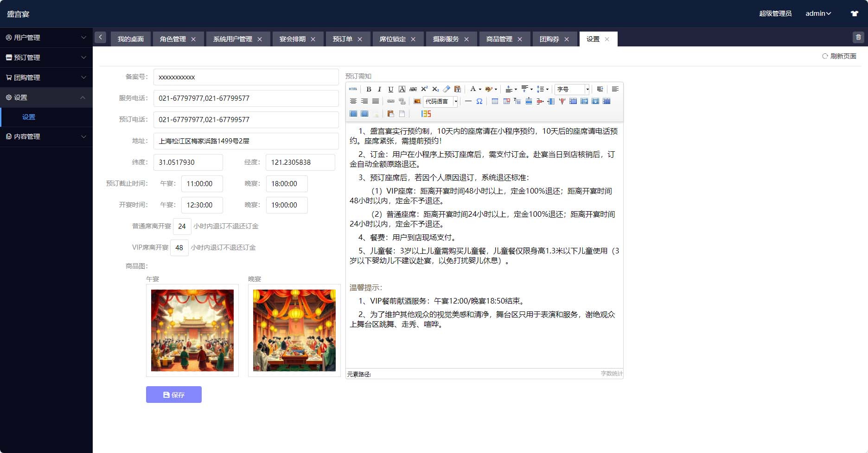Click the 135 editor icon

click(426, 114)
